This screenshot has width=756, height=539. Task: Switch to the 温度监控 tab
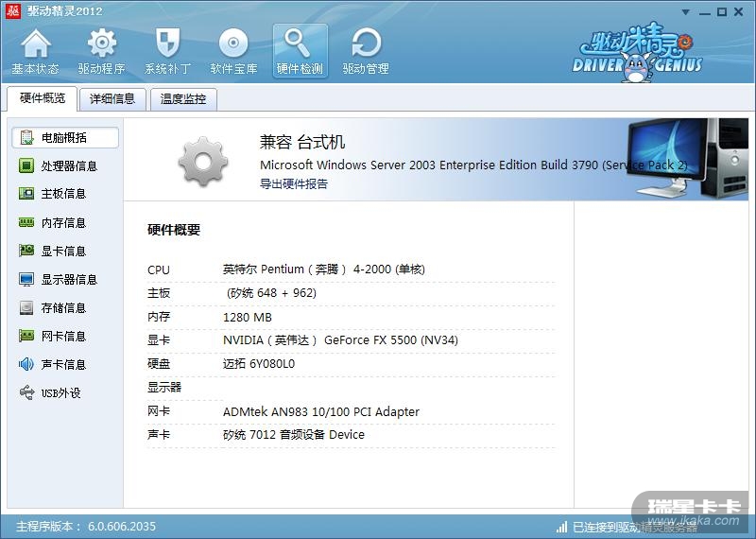[183, 99]
